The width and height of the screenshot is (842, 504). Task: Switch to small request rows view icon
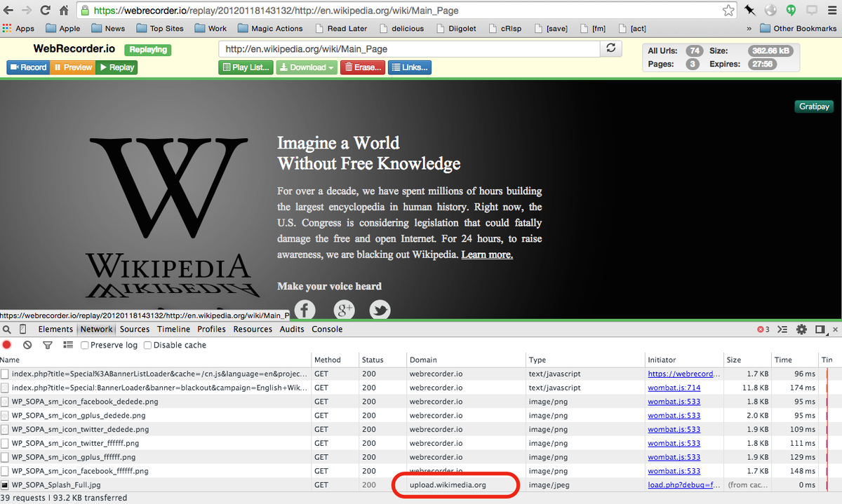[x=68, y=345]
